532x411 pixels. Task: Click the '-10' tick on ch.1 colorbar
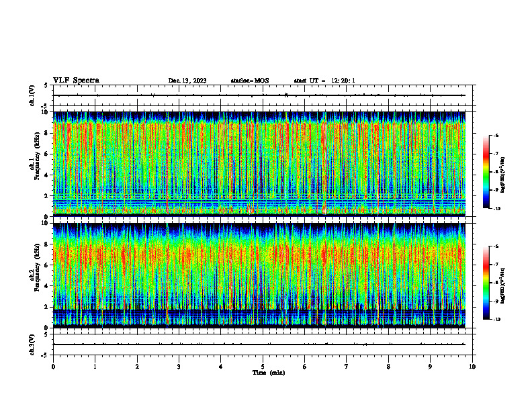pyautogui.click(x=496, y=209)
